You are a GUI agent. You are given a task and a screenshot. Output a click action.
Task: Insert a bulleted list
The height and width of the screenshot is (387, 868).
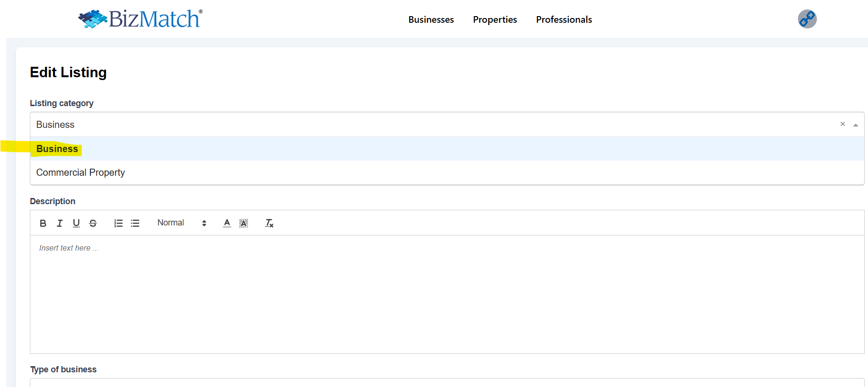click(x=135, y=223)
